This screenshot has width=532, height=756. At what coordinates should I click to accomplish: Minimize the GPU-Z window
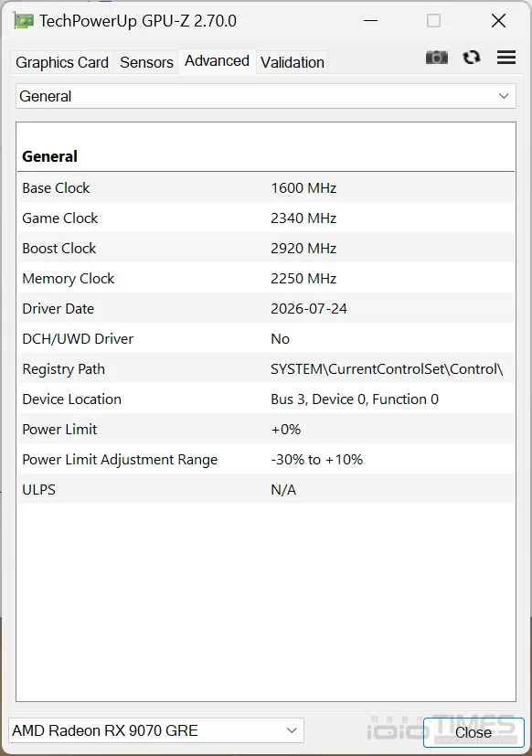[x=370, y=21]
